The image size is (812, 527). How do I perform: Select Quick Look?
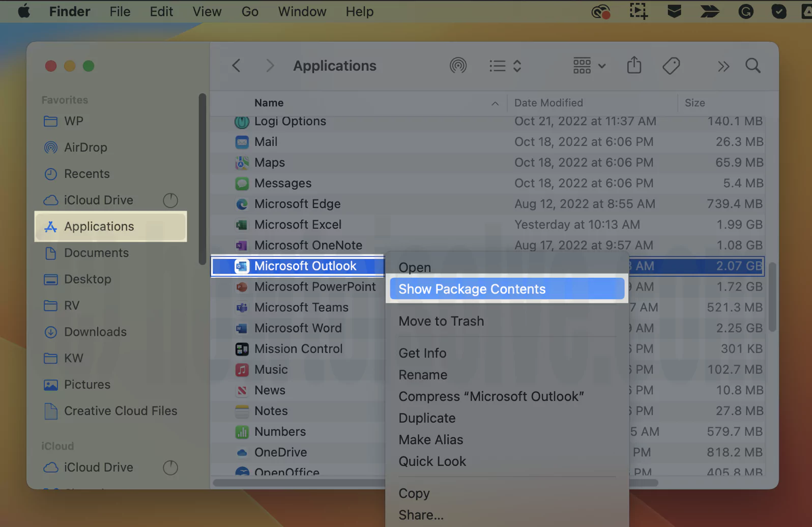click(x=432, y=461)
